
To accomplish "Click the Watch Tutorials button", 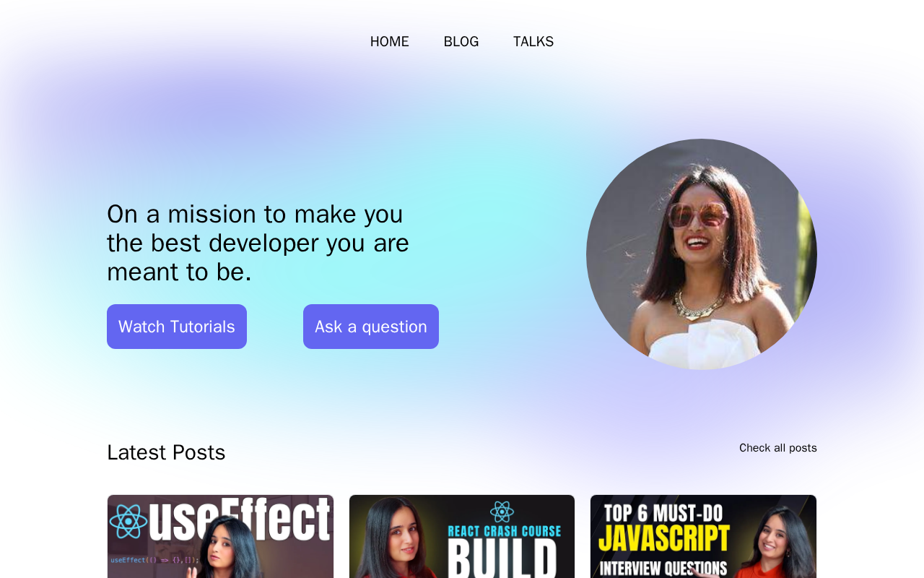I will click(177, 327).
